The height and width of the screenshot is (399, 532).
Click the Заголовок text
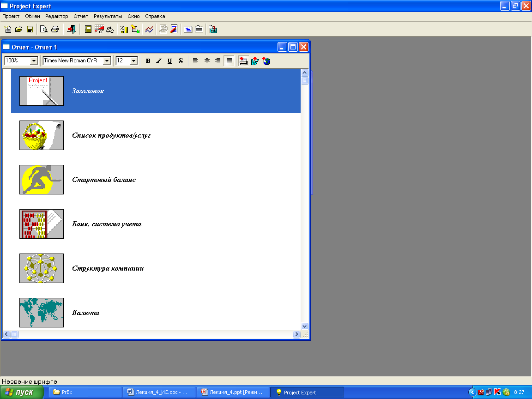click(88, 91)
